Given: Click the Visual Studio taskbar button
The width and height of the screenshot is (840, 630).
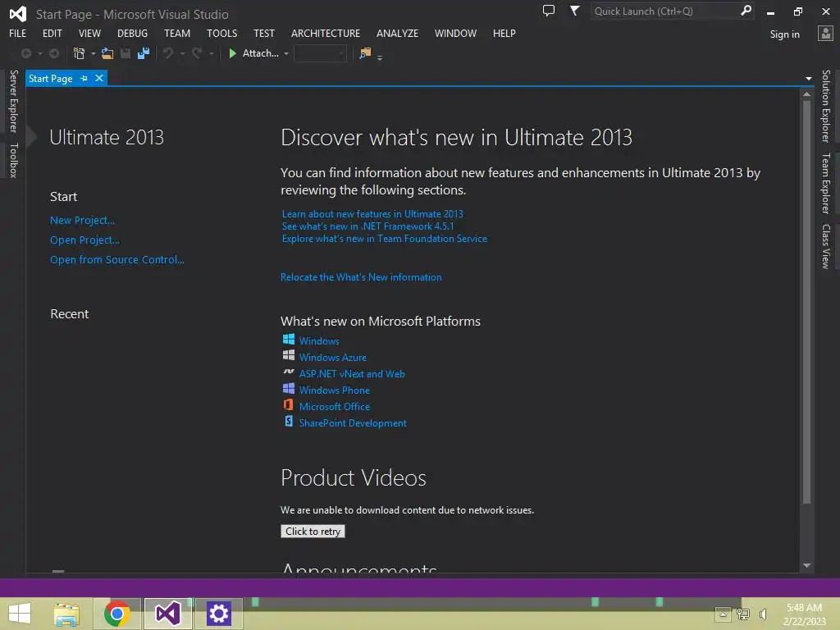Looking at the screenshot, I should point(167,614).
